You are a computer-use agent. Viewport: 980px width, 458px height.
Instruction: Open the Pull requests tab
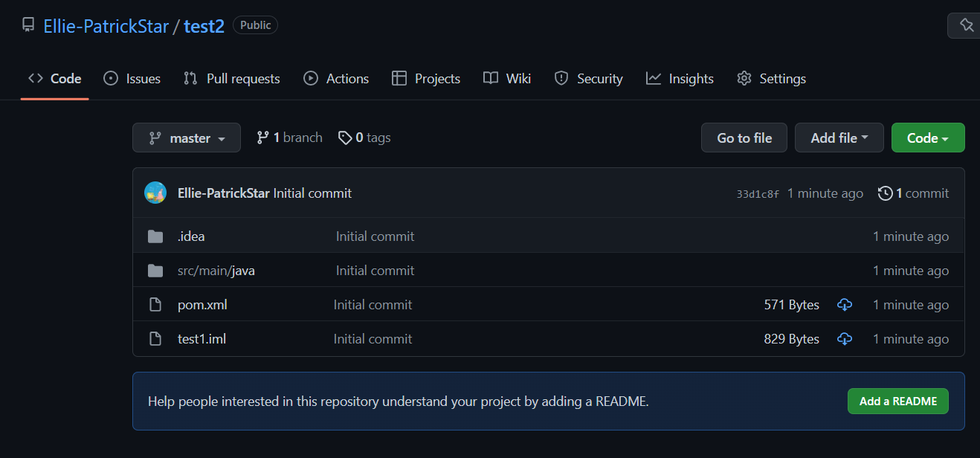pyautogui.click(x=232, y=78)
